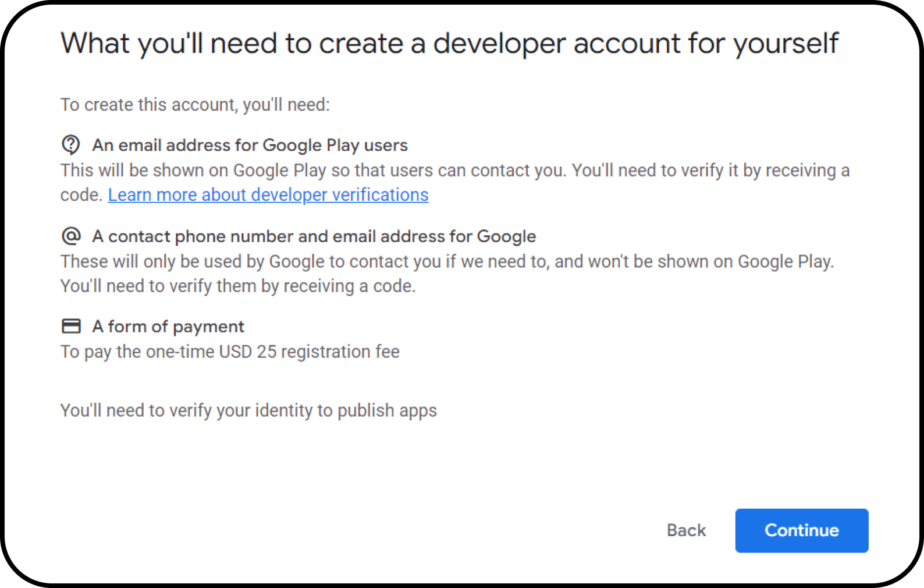Click the blue Continue action in dialog footer

tap(801, 530)
